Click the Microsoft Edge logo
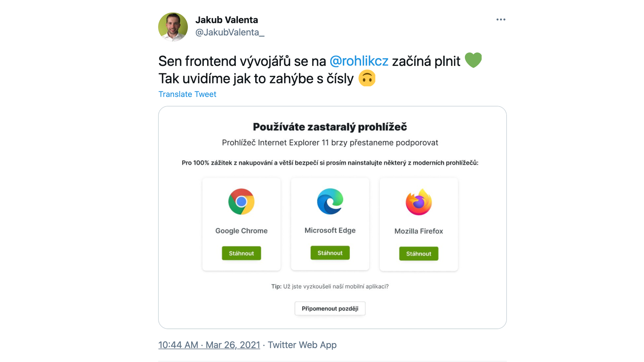644x362 pixels. 330,201
